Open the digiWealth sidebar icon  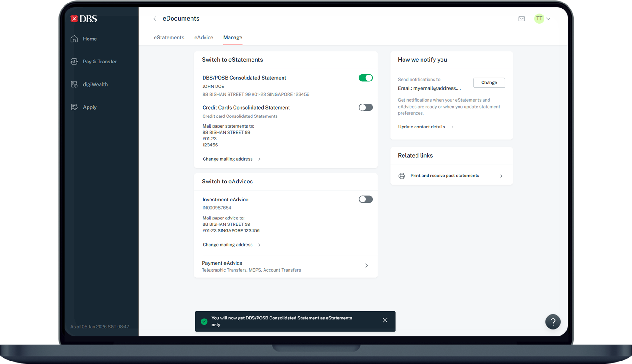74,84
